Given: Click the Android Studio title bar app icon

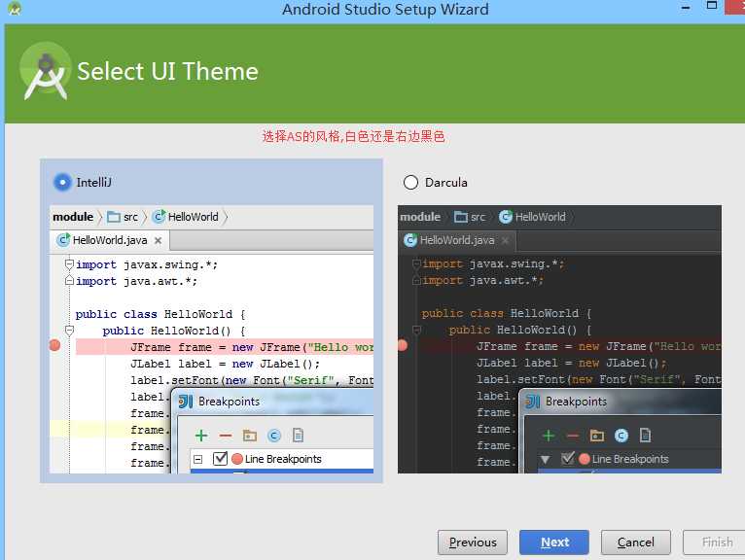Looking at the screenshot, I should (15, 9).
